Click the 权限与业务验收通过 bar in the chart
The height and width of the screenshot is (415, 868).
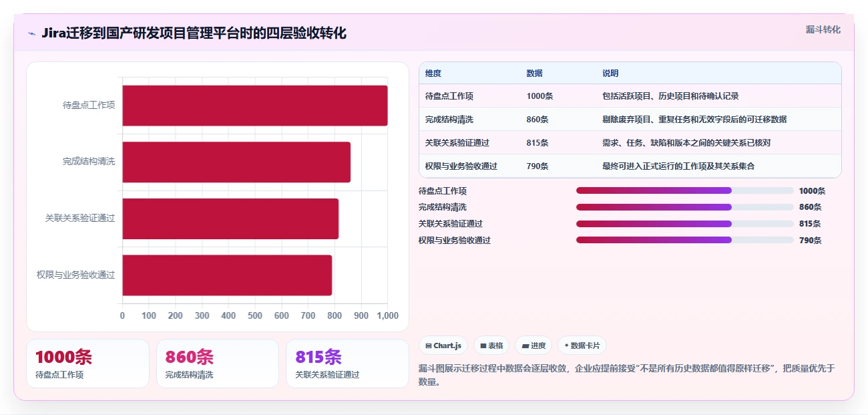[x=227, y=275]
